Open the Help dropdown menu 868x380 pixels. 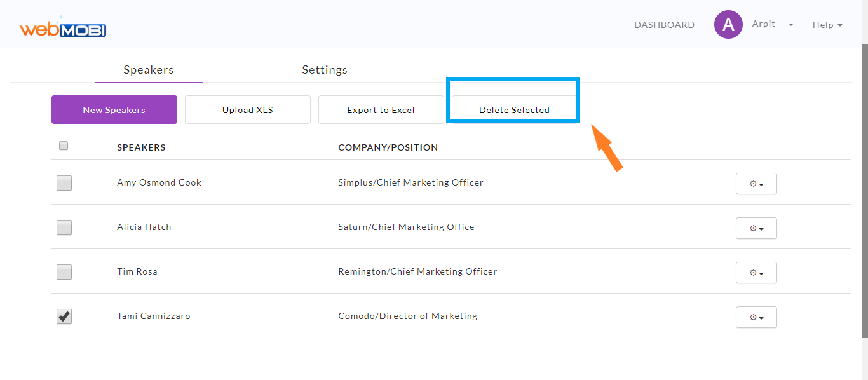(827, 25)
